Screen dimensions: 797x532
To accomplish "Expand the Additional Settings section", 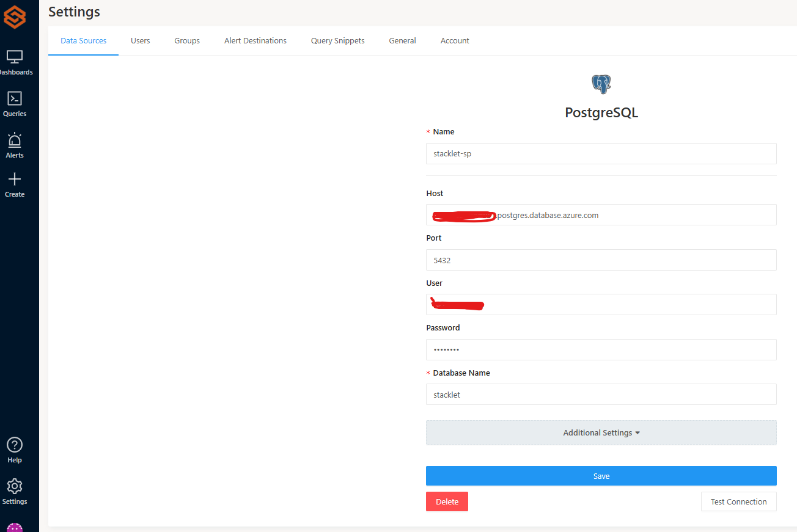I will pyautogui.click(x=601, y=432).
